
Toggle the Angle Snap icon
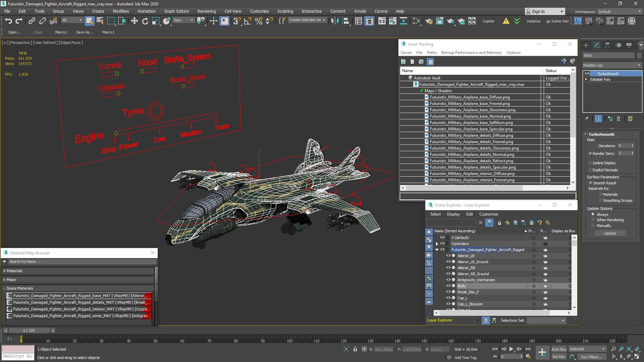coord(248,21)
